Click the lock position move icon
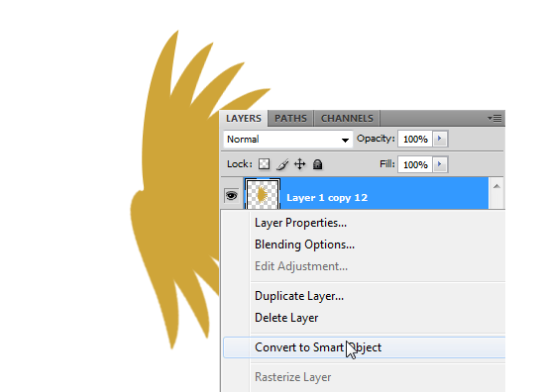 click(300, 164)
